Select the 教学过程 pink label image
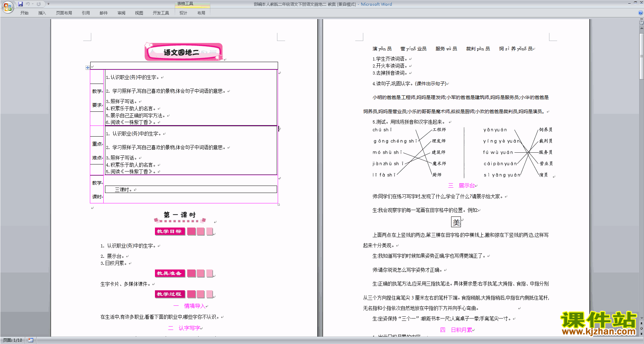 (x=184, y=294)
